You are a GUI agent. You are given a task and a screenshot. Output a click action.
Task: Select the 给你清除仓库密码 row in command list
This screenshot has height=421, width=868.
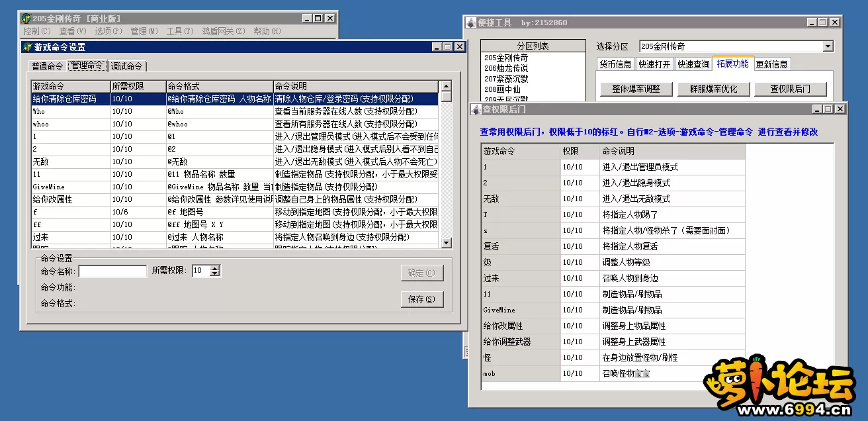235,99
